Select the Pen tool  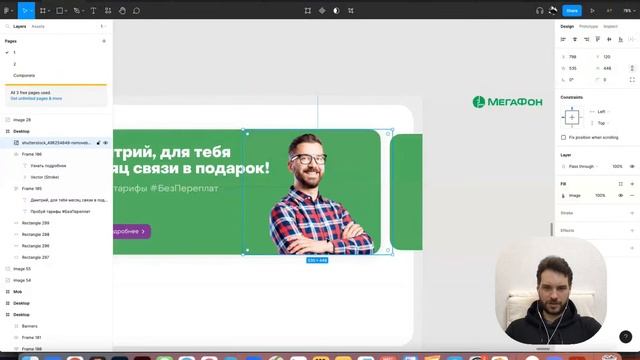click(76, 11)
